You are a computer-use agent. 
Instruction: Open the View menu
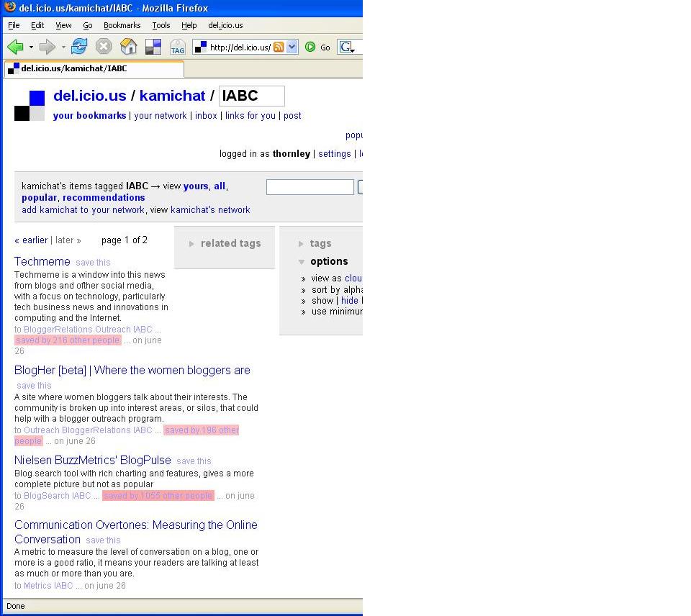point(63,25)
